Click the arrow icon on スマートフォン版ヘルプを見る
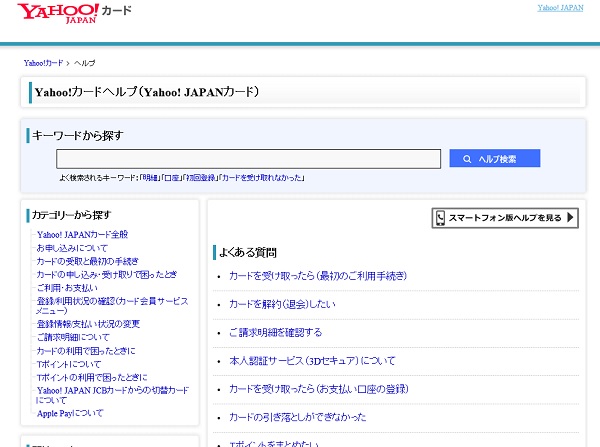600x447 pixels. coord(570,217)
